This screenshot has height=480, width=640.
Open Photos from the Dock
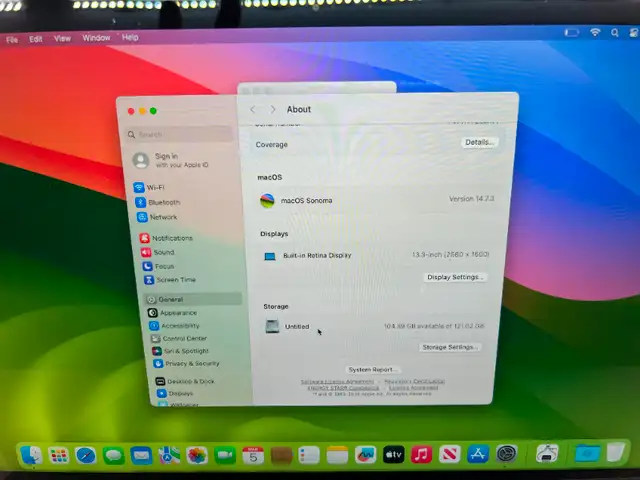point(197,456)
